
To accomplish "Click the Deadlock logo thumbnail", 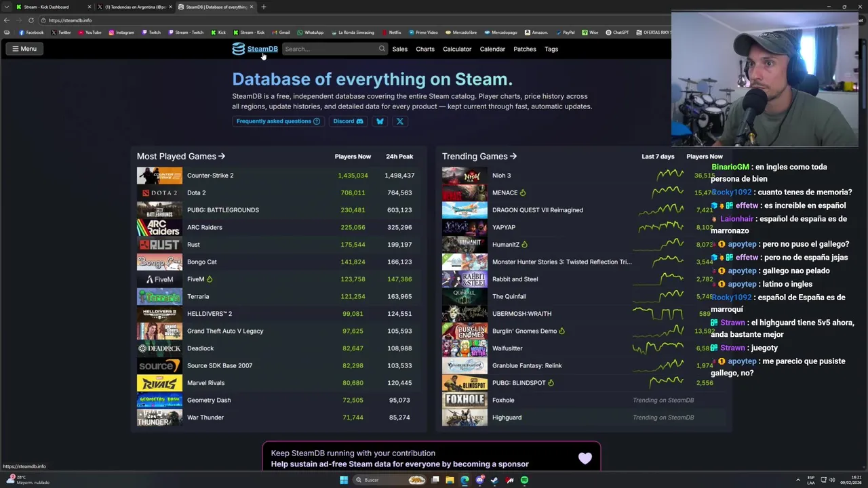I will (x=159, y=348).
